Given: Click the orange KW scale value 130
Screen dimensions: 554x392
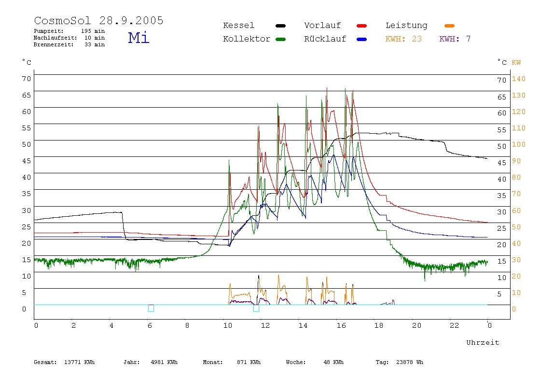Looking at the screenshot, I should [519, 95].
